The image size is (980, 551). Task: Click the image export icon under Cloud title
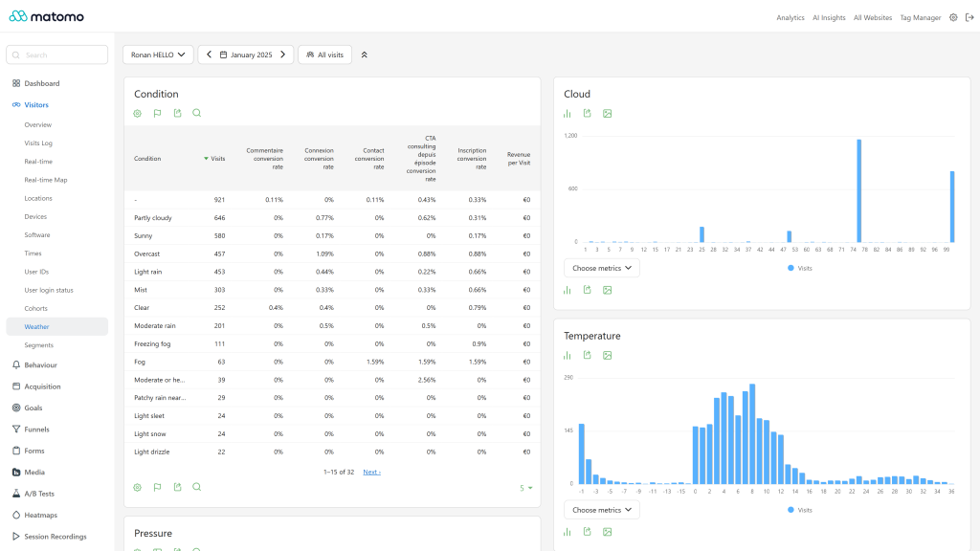607,113
